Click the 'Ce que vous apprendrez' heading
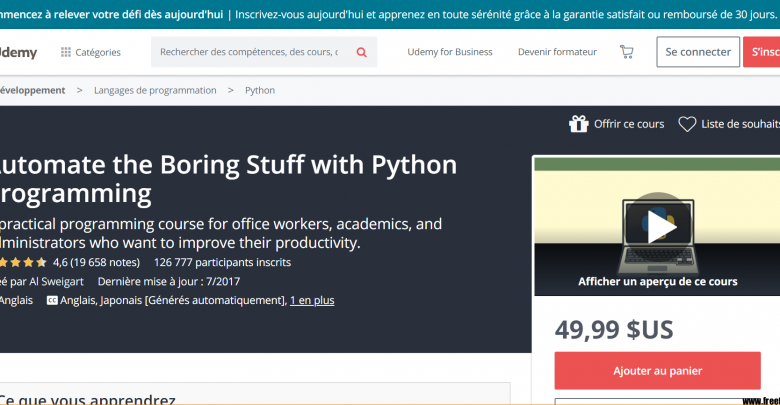This screenshot has height=405, width=780. (x=88, y=399)
